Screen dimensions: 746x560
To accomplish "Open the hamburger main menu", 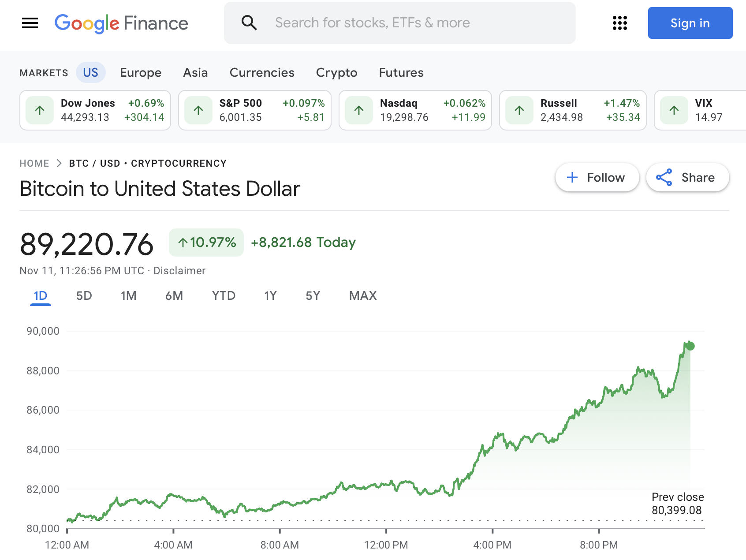I will 30,23.
